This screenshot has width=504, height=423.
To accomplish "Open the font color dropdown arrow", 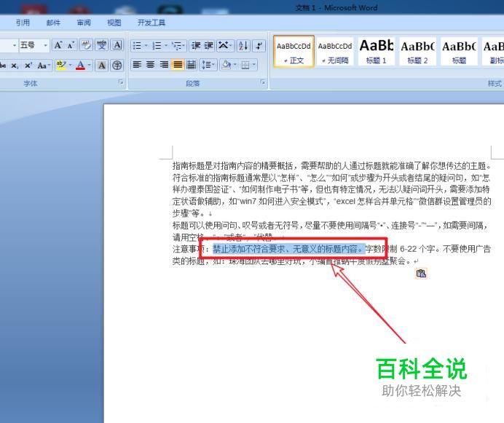I will coord(89,66).
